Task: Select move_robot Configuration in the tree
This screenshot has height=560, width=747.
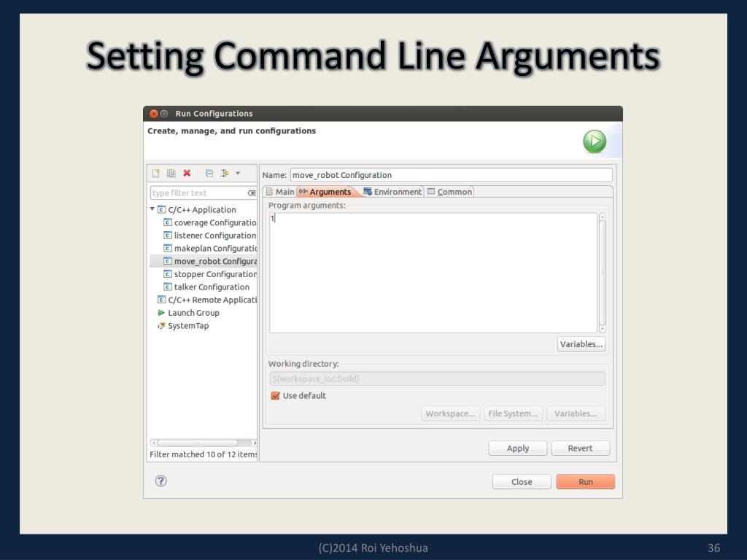Action: coord(204,261)
